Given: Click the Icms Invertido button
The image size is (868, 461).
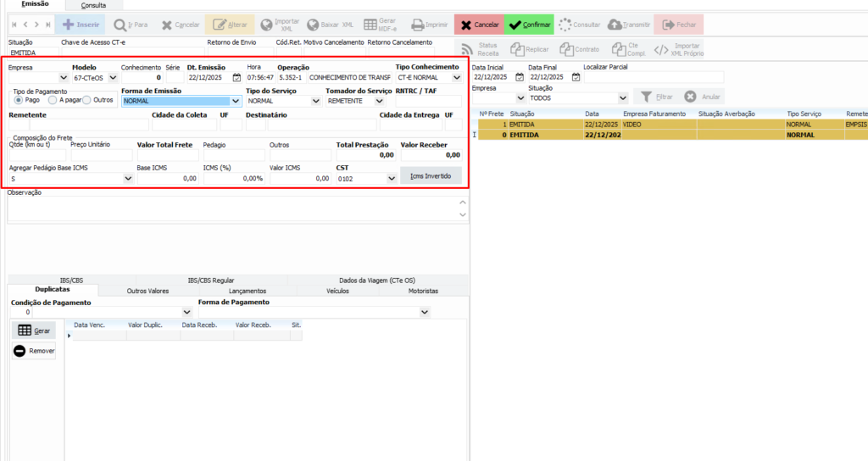Looking at the screenshot, I should pos(431,176).
